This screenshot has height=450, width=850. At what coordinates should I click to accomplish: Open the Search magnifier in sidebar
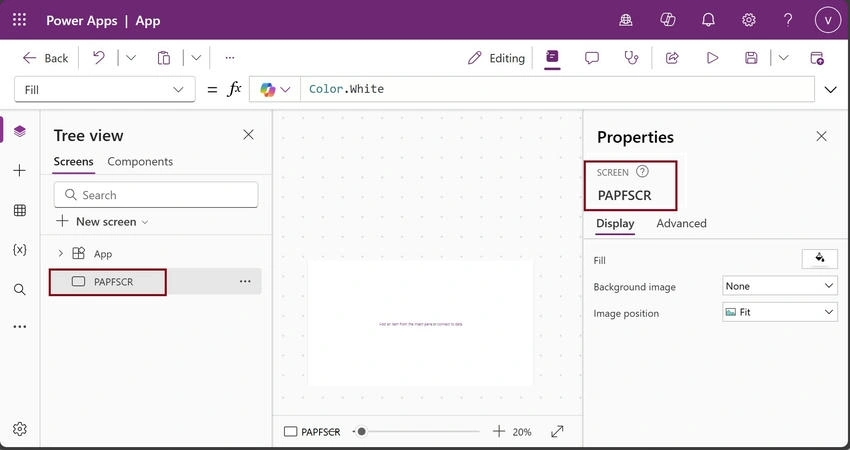click(x=20, y=290)
